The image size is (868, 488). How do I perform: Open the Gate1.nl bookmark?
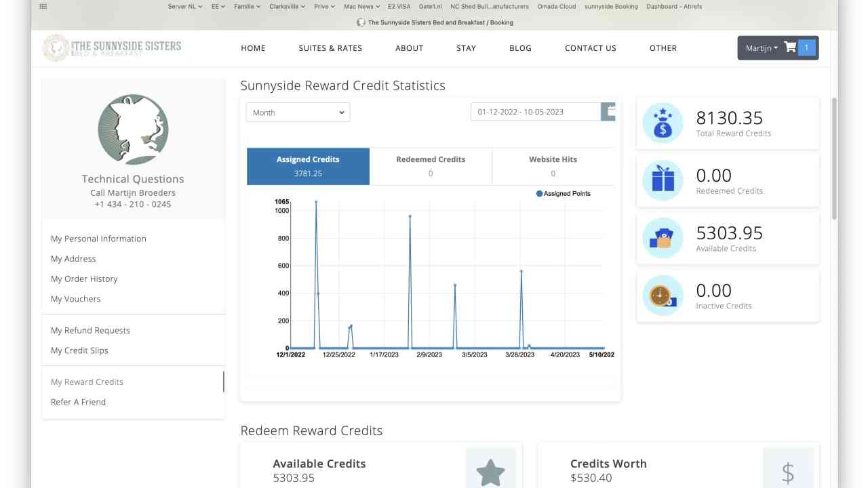[x=430, y=6]
